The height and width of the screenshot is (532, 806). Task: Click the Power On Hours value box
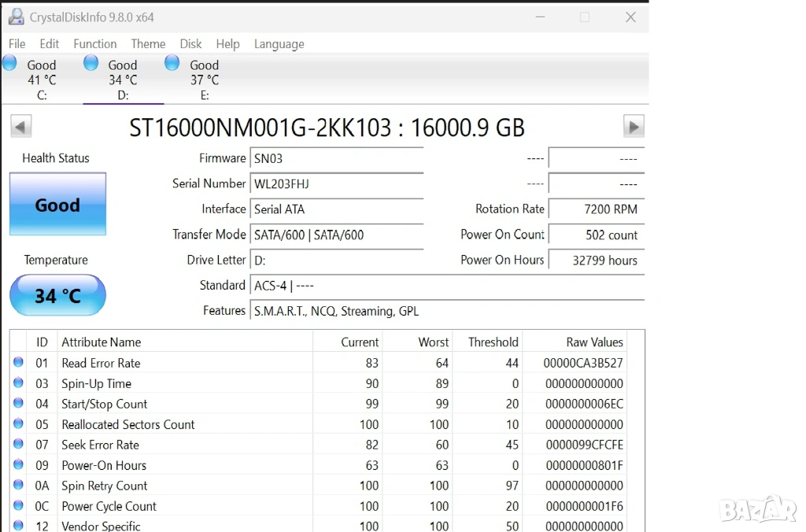[596, 260]
